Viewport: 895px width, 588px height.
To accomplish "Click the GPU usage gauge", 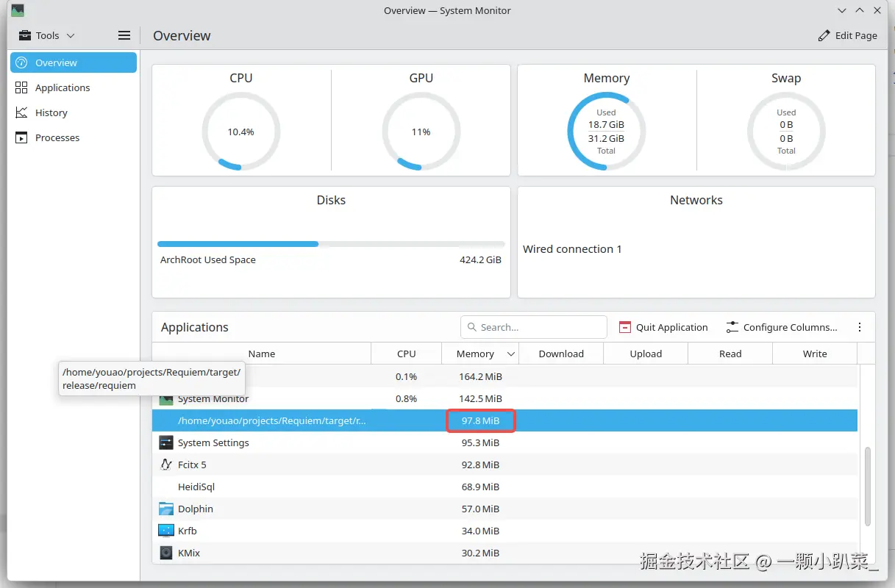I will pyautogui.click(x=421, y=132).
